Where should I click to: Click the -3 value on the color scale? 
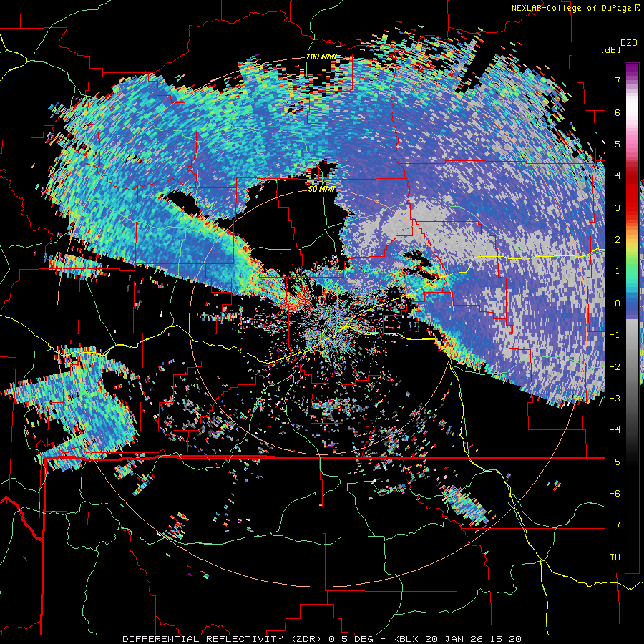point(615,399)
